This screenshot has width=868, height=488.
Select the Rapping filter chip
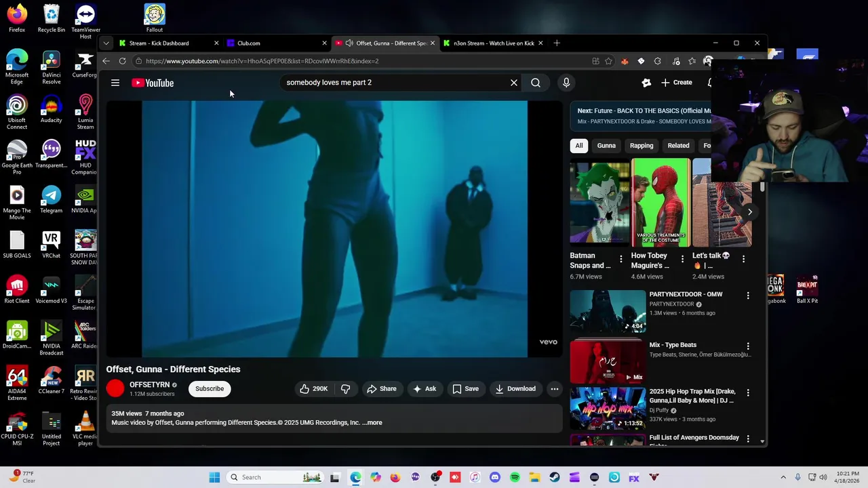pos(642,146)
